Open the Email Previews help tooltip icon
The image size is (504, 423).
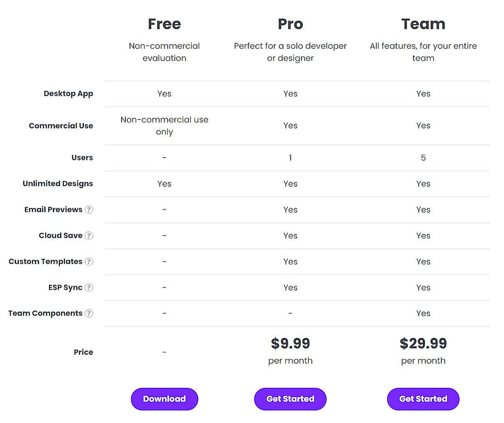[x=89, y=209]
